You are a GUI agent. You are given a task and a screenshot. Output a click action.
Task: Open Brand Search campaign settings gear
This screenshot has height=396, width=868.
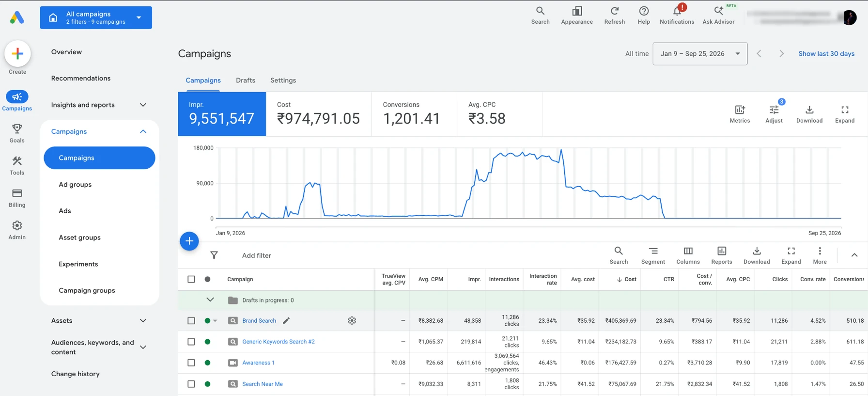(x=352, y=320)
